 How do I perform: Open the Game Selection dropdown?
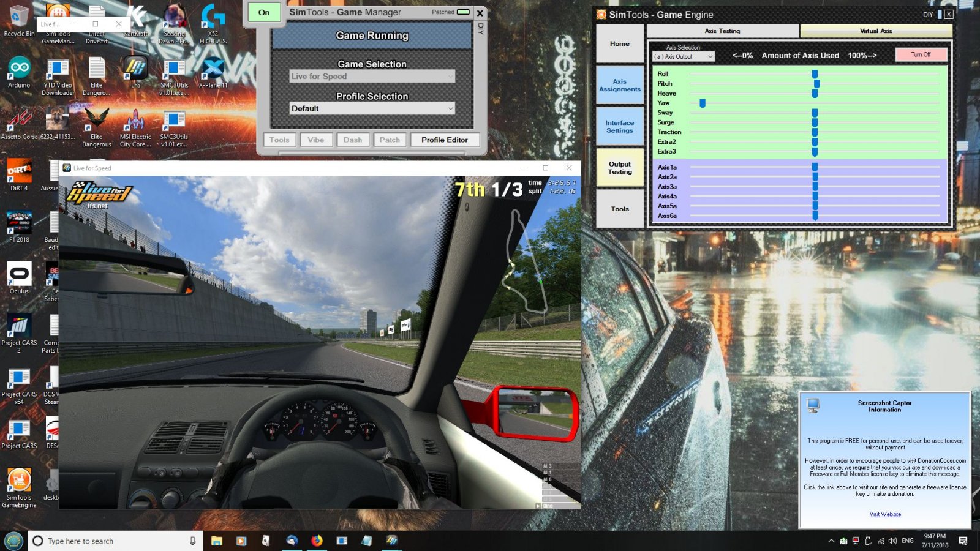pyautogui.click(x=372, y=77)
